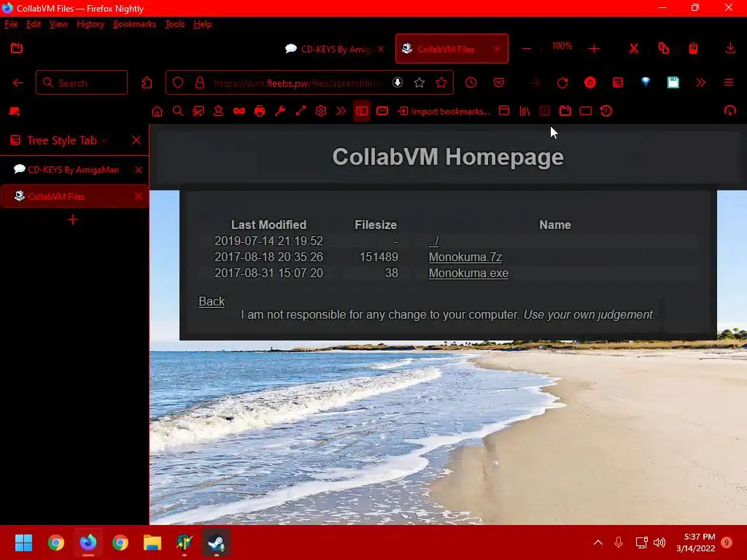747x560 pixels.
Task: Select CollabVM Files in the tree sidebar
Action: pos(56,196)
